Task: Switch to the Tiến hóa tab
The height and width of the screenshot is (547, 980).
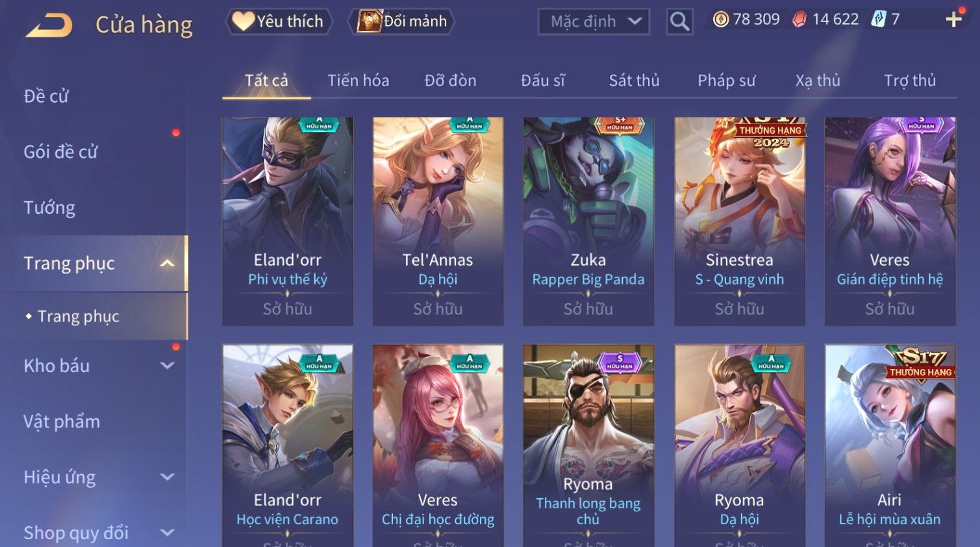Action: [358, 81]
